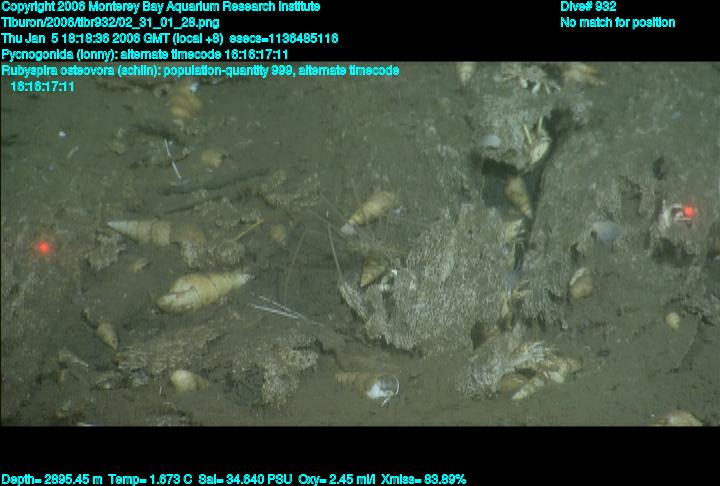Select the wrapped timecode under Rubyspira annotation

(x=42, y=86)
